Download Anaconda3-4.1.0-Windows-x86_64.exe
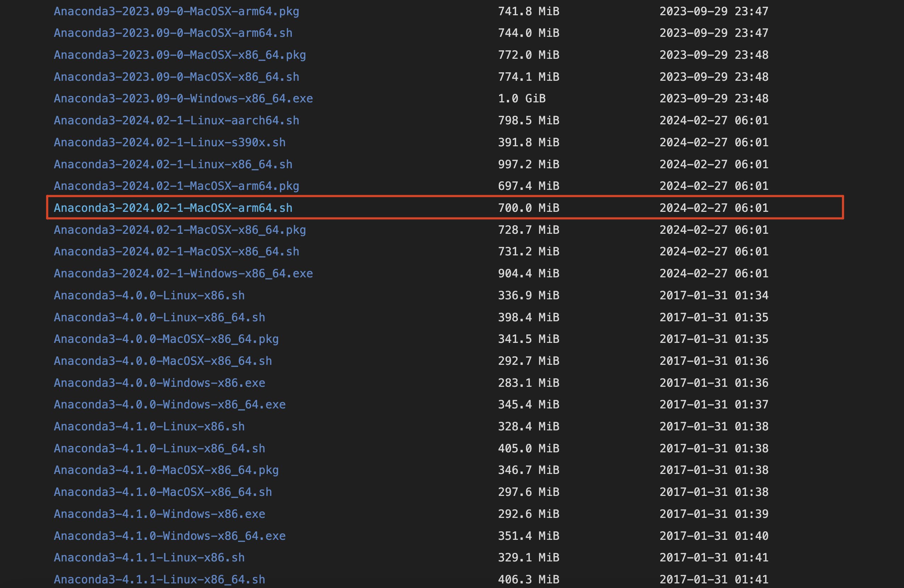 coord(169,536)
